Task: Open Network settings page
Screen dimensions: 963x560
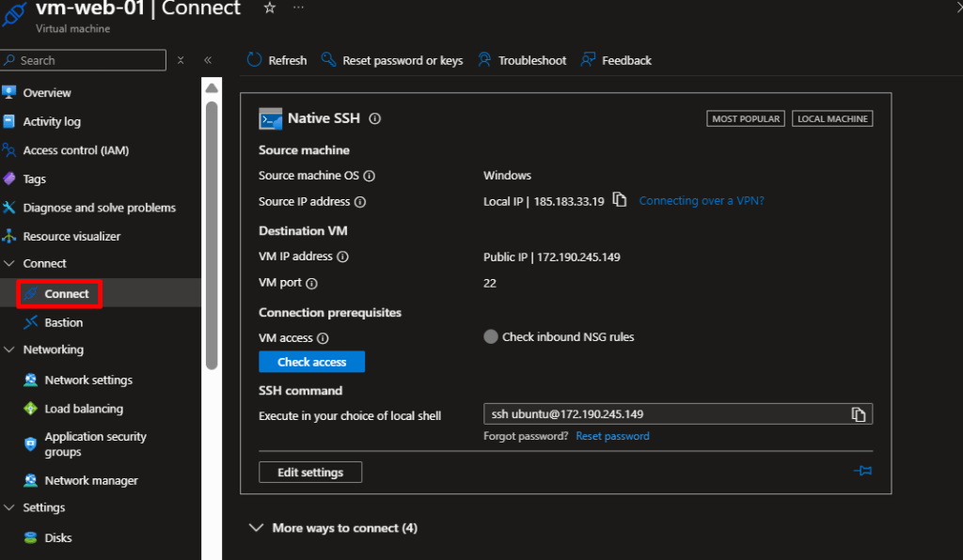Action: [x=88, y=380]
